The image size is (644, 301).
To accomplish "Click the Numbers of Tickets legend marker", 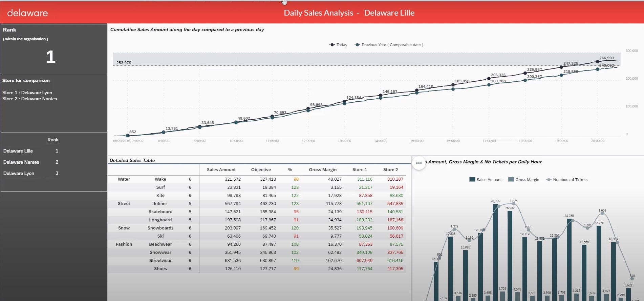I will 549,180.
